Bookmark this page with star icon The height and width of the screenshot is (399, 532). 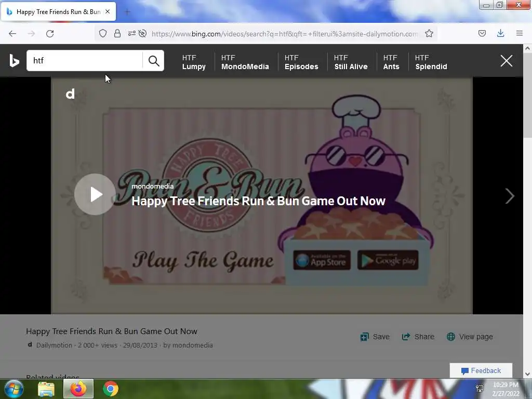tap(429, 34)
